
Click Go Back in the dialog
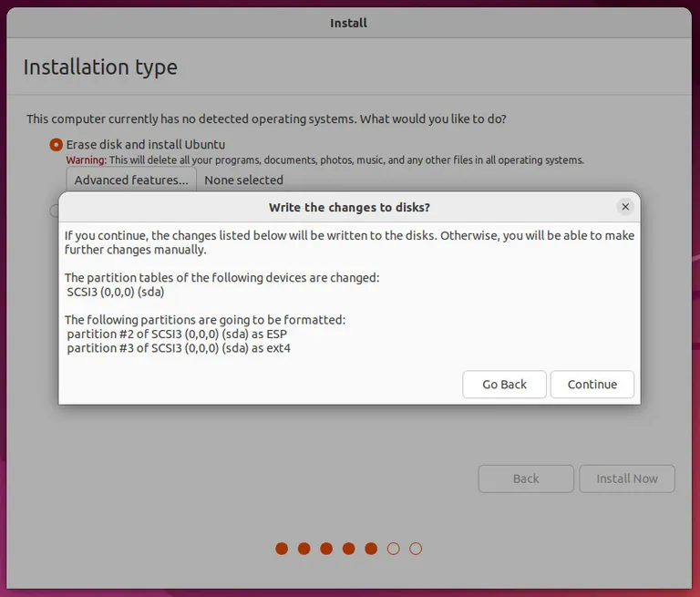(504, 384)
